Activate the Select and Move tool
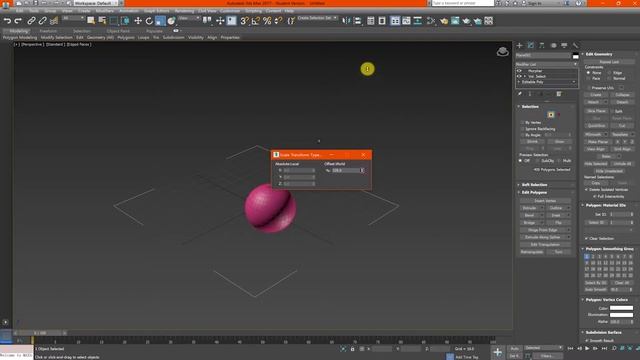640x360 pixels. [x=138, y=20]
